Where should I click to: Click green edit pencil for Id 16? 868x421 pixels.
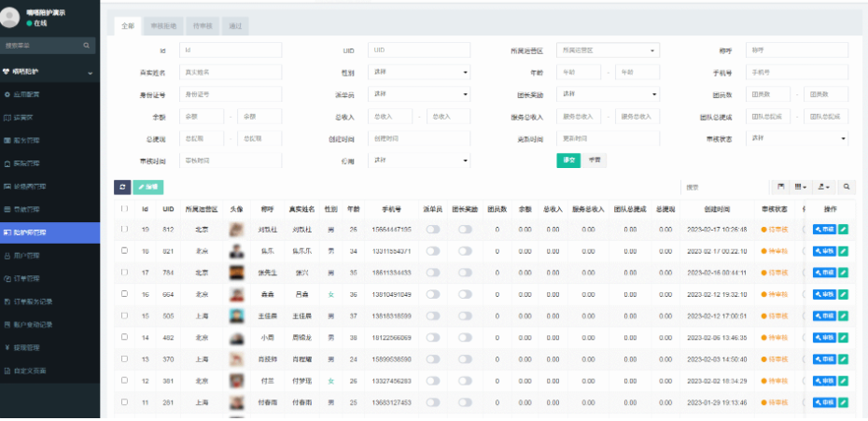pos(843,294)
